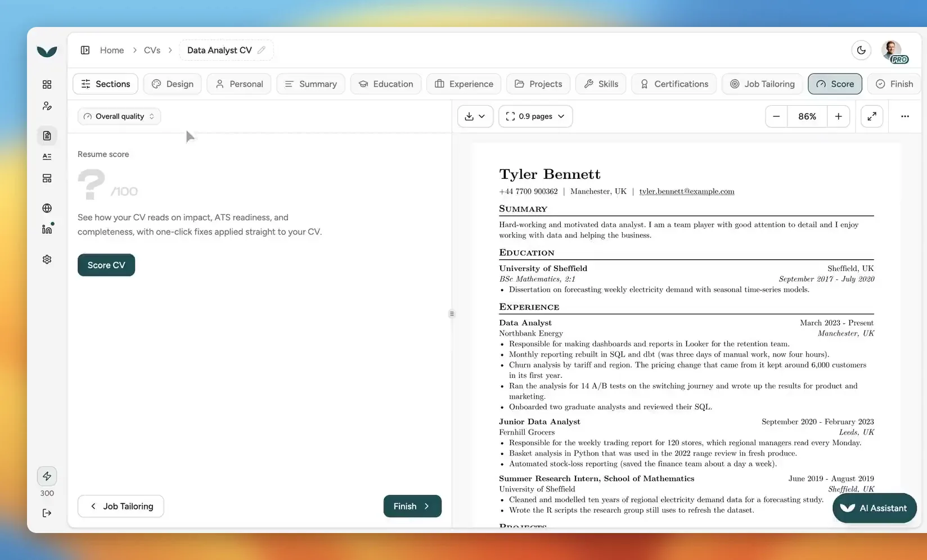
Task: Click the lightning credits icon
Action: (47, 476)
